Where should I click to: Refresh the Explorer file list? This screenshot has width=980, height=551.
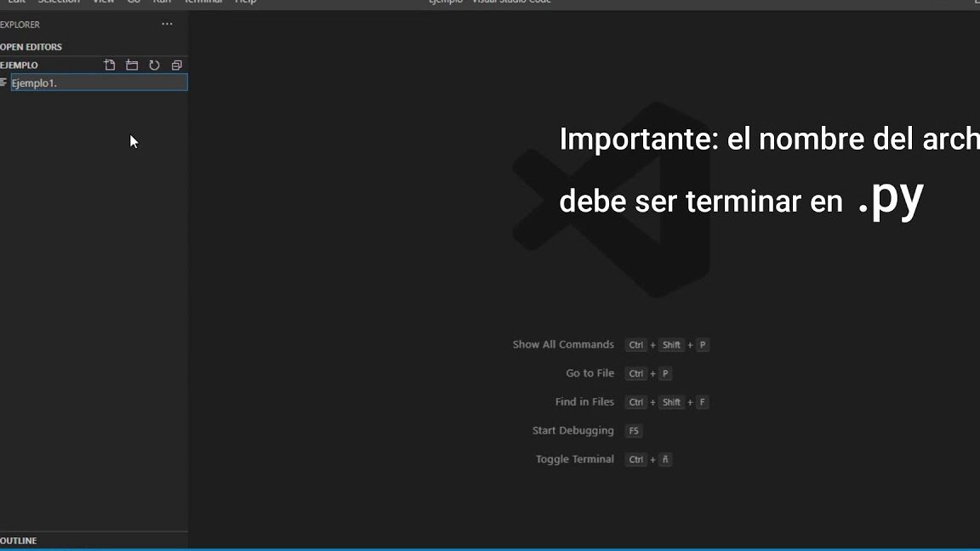[154, 65]
